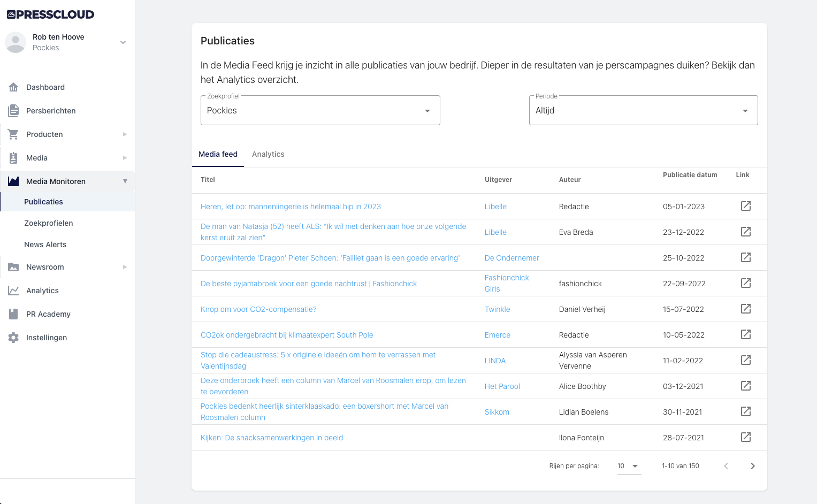Click the Producten shopping cart icon

pyautogui.click(x=13, y=134)
